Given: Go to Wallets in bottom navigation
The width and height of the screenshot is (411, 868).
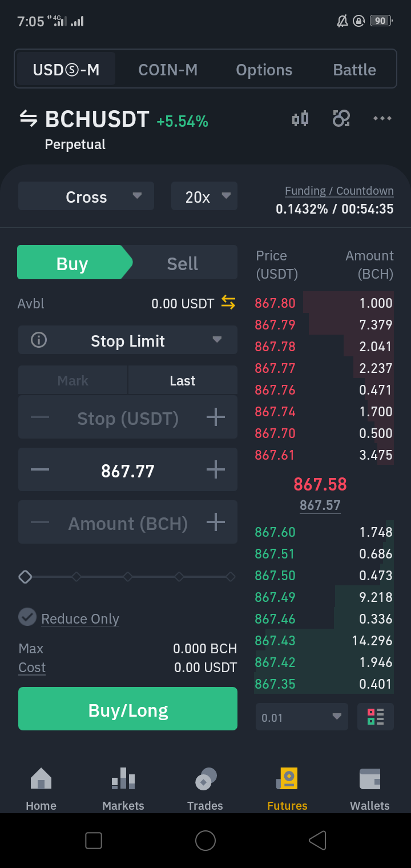Looking at the screenshot, I should pyautogui.click(x=369, y=790).
